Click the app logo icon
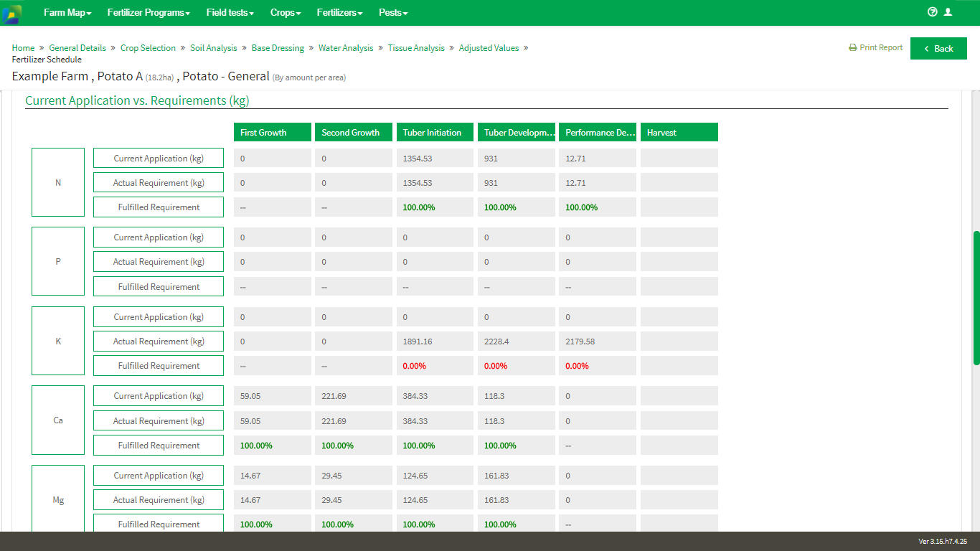The image size is (980, 551). 11,13
